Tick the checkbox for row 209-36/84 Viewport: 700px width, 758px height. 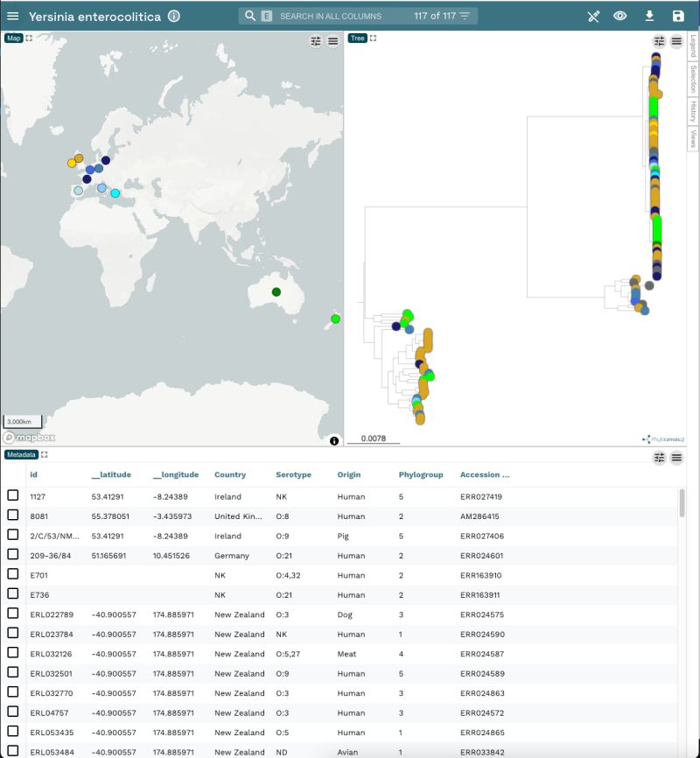pos(13,554)
